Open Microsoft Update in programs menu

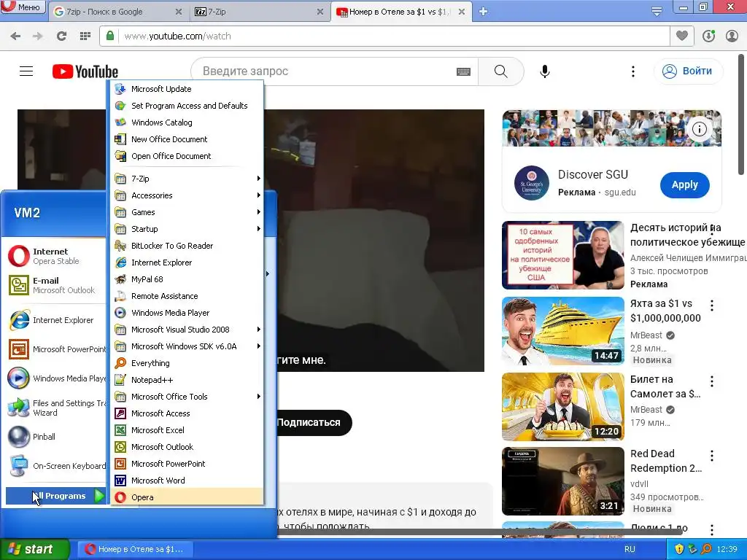tap(187, 89)
